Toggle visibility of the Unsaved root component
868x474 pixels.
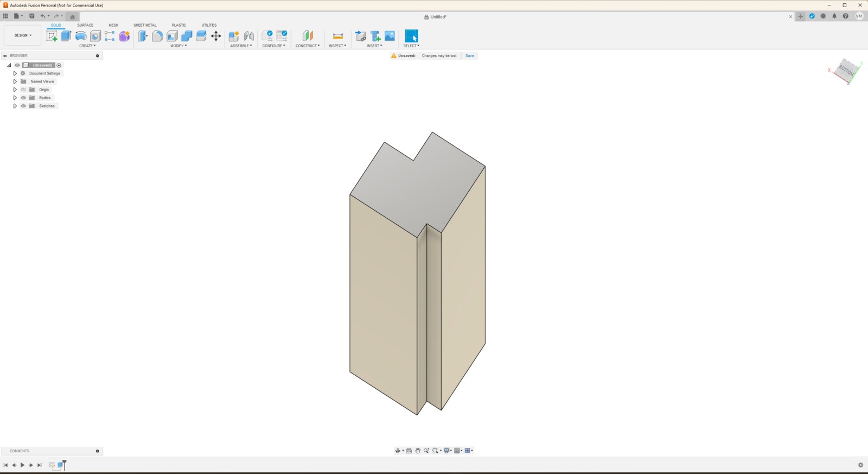pos(17,65)
